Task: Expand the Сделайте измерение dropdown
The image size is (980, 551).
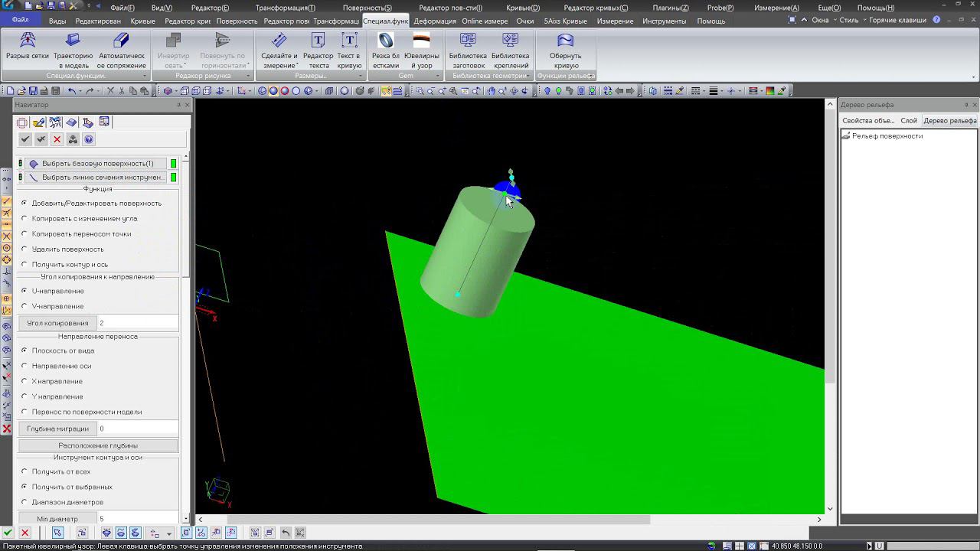Action: [279, 60]
